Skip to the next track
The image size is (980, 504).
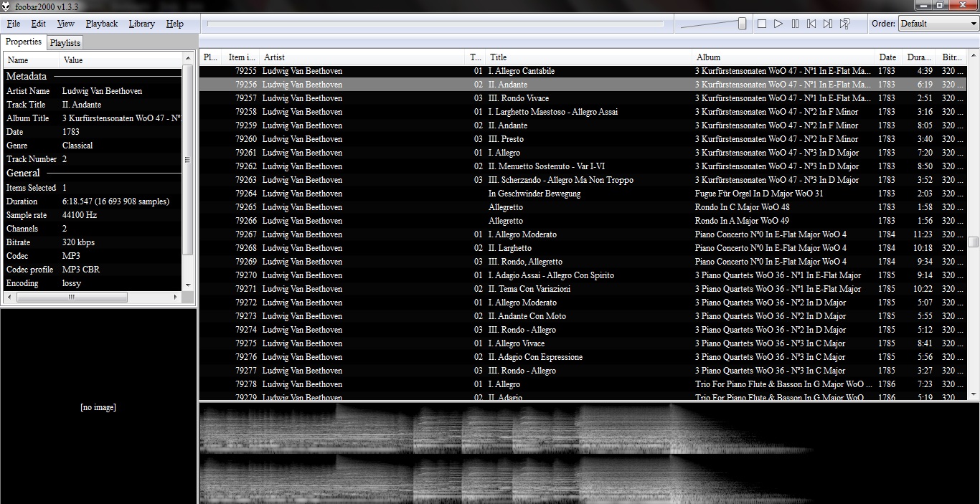pos(828,24)
